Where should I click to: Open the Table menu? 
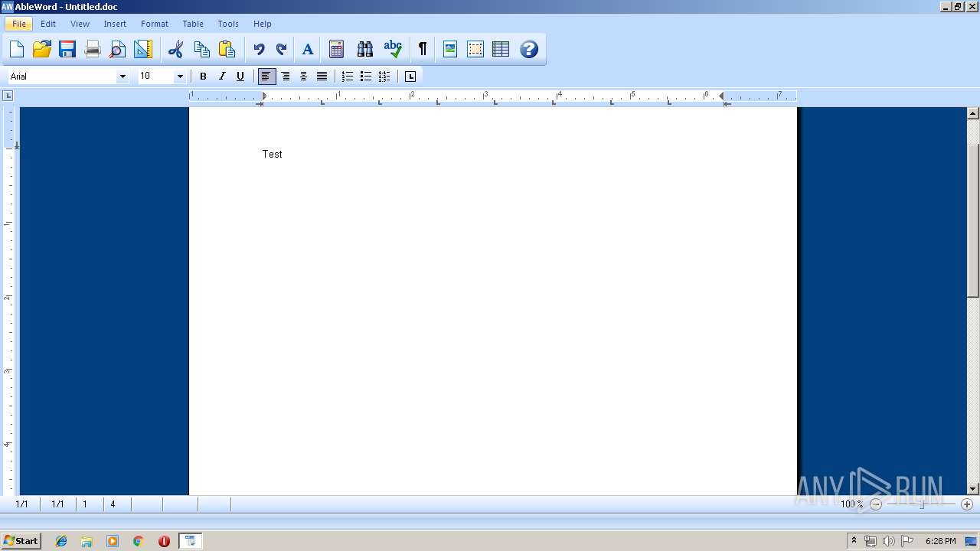(193, 24)
